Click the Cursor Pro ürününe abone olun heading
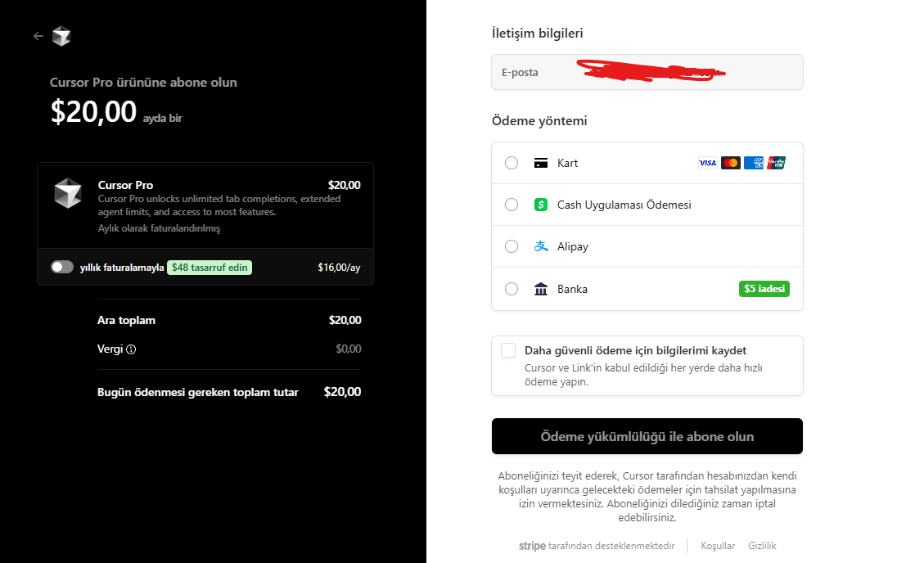924x563 pixels. pos(143,83)
